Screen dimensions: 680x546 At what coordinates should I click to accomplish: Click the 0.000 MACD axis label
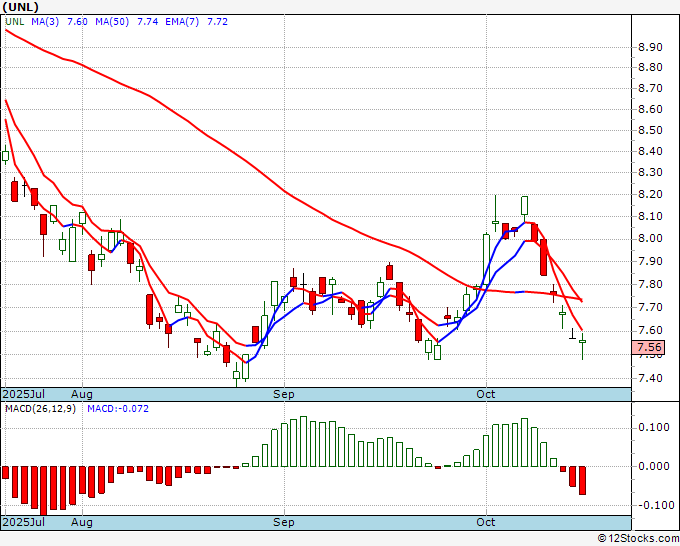point(654,466)
